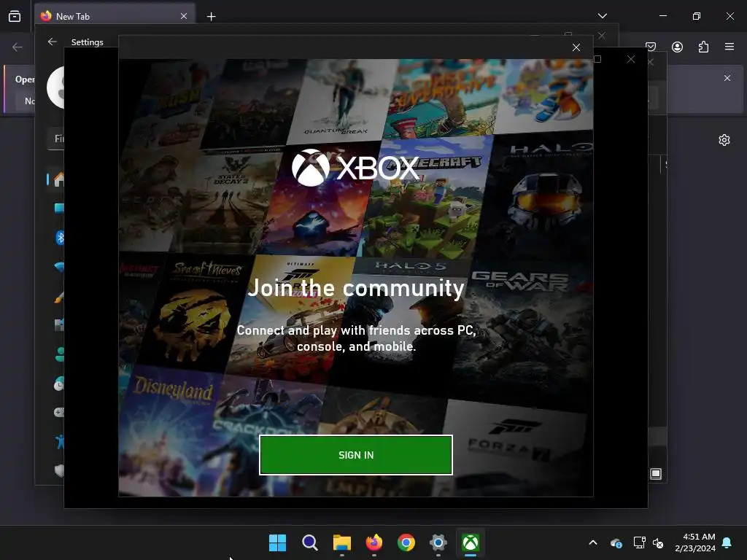Show hidden system tray icons

point(593,542)
